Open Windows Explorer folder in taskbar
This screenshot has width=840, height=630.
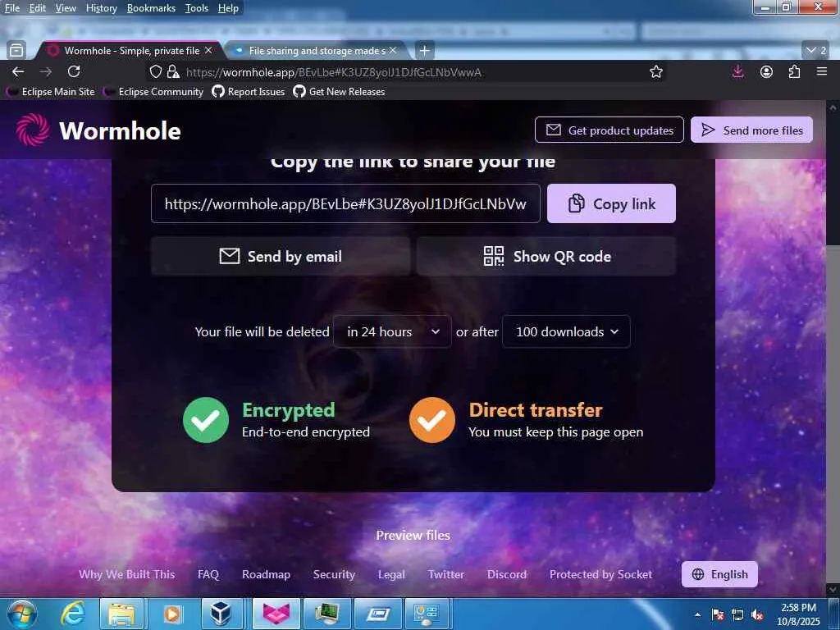121,614
